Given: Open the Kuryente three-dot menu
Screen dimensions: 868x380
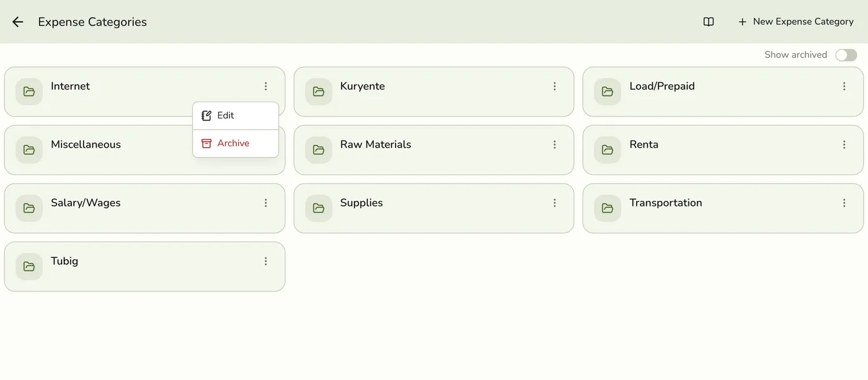Looking at the screenshot, I should [x=555, y=86].
